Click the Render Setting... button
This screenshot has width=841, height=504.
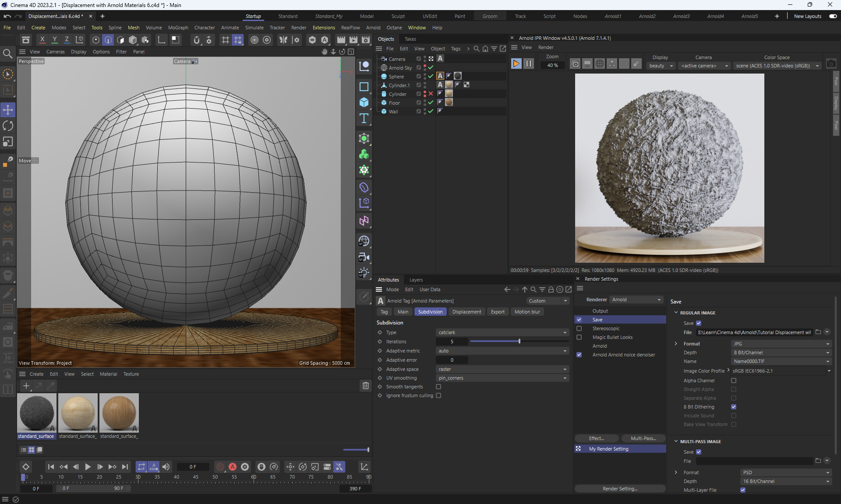click(x=620, y=489)
